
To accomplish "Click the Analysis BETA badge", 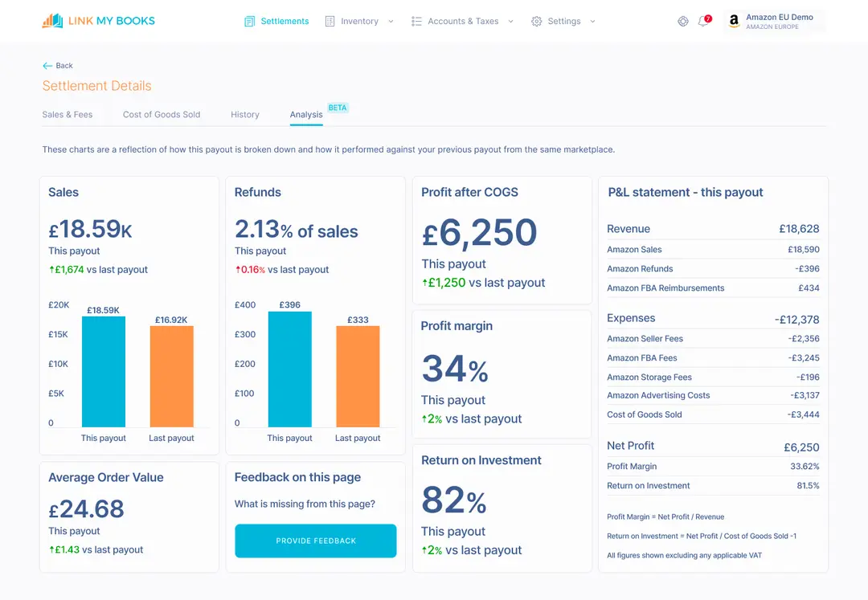I will pyautogui.click(x=338, y=107).
